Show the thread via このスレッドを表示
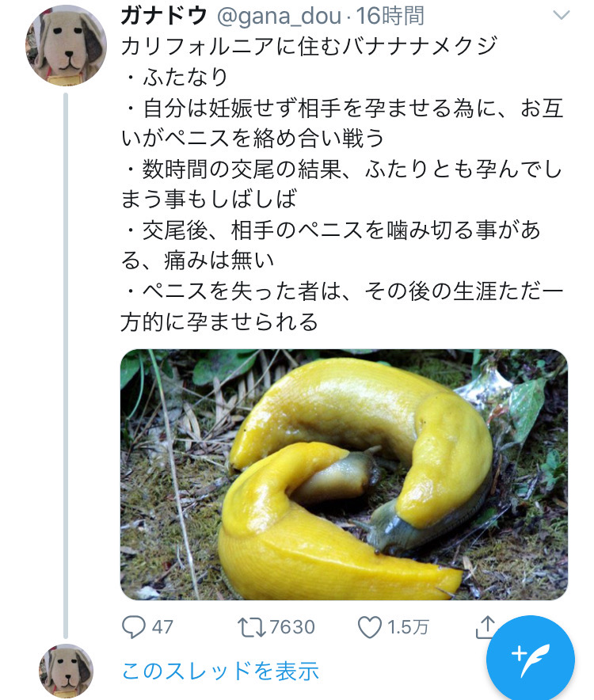 pyautogui.click(x=220, y=671)
